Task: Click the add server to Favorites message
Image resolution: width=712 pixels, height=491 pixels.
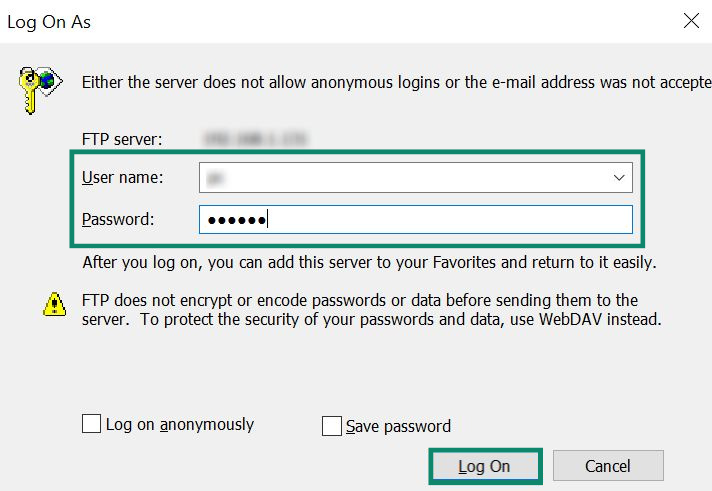Action: pyautogui.click(x=370, y=263)
